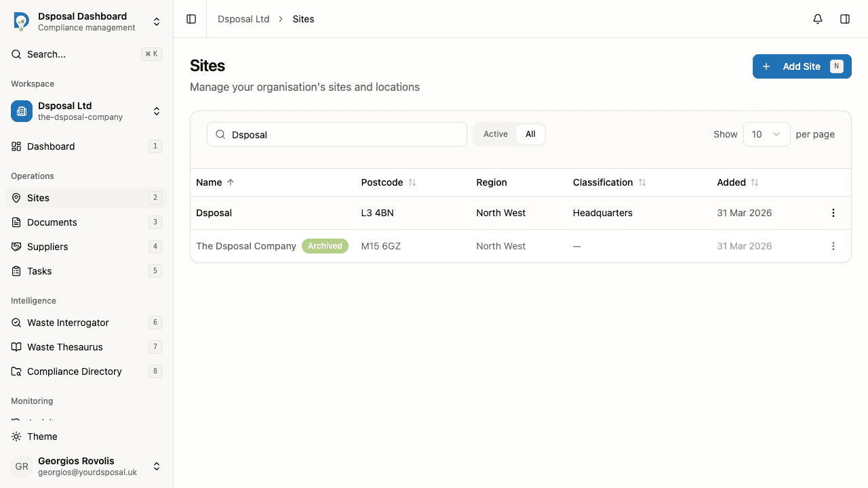Select the Waste Thesaurus icon

[x=16, y=347]
